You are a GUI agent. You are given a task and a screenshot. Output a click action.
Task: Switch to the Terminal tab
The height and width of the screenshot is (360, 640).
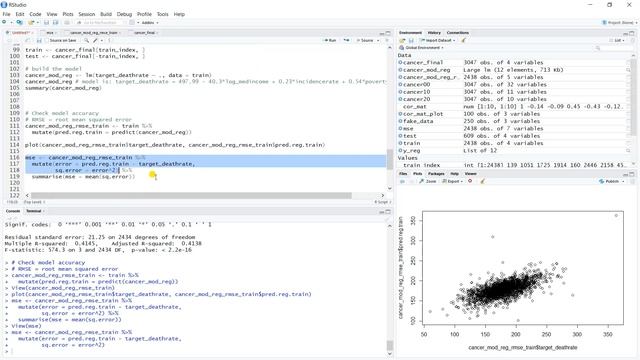(34, 211)
